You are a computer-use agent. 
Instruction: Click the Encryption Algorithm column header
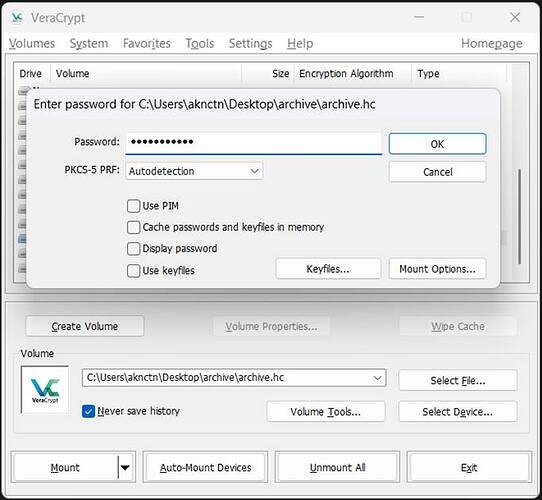click(x=353, y=73)
